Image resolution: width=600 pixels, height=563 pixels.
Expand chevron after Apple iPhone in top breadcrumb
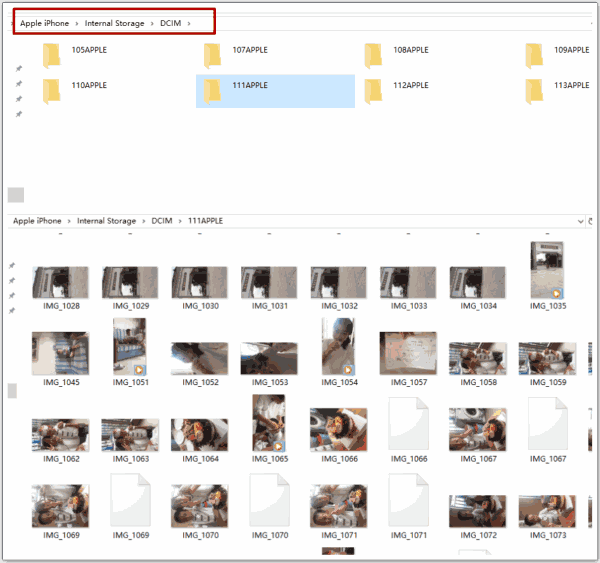pos(77,24)
